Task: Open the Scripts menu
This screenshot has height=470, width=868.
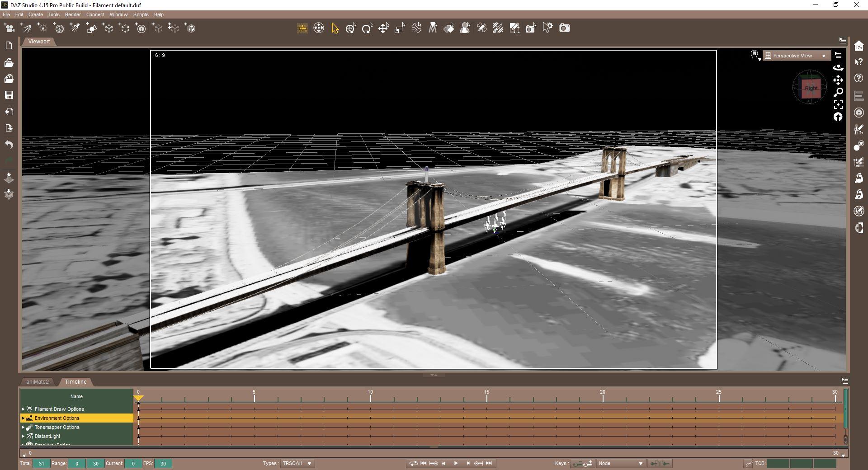Action: coord(141,14)
